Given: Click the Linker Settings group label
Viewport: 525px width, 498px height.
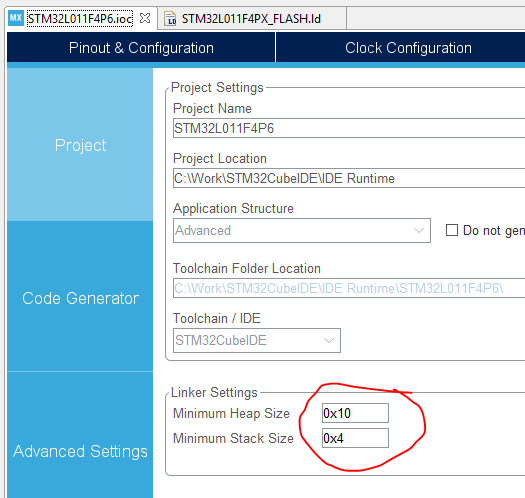Looking at the screenshot, I should (x=214, y=392).
